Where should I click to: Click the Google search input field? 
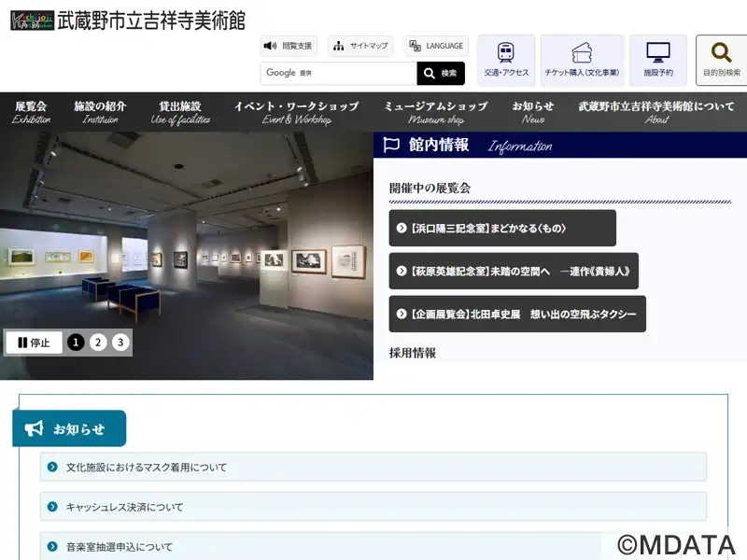point(339,73)
